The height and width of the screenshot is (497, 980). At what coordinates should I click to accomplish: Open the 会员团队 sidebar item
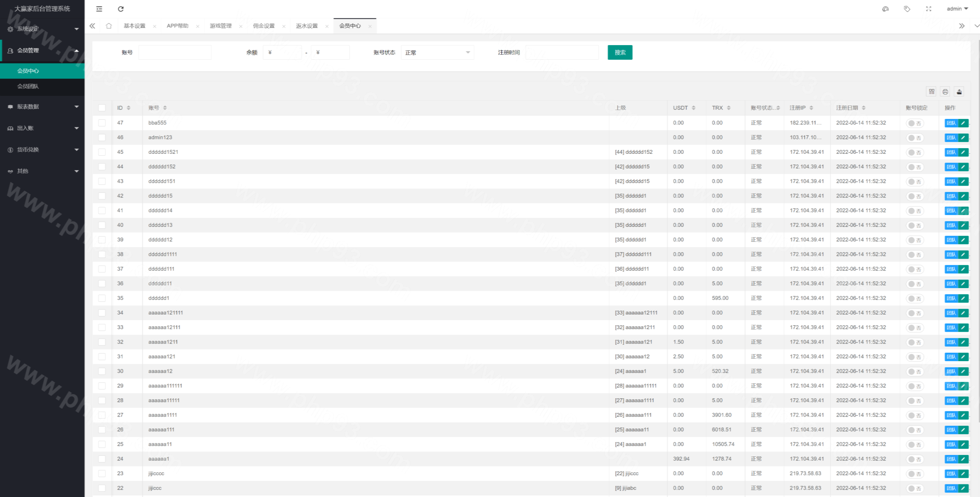(x=28, y=86)
